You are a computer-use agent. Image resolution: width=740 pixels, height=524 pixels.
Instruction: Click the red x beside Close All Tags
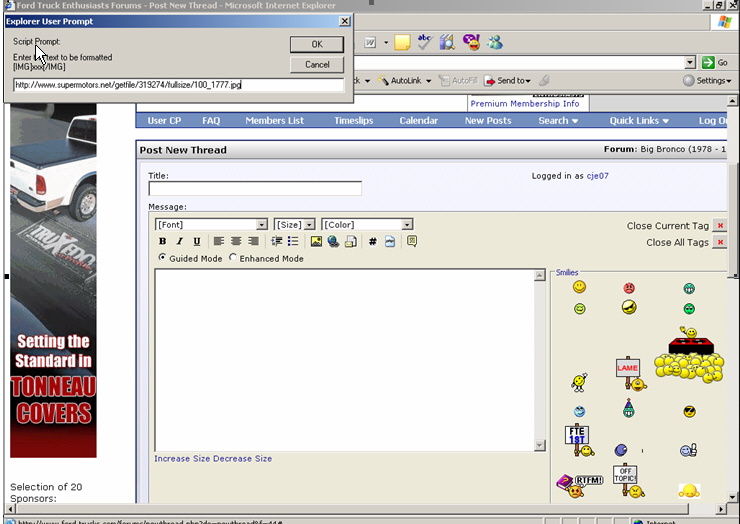[720, 242]
